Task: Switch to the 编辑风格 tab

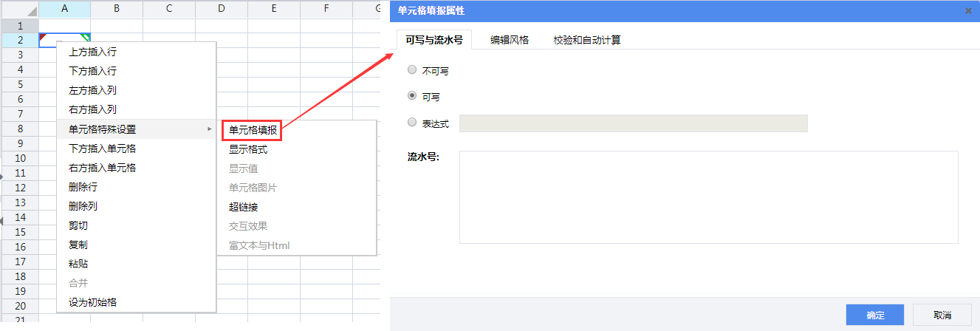Action: point(510,40)
